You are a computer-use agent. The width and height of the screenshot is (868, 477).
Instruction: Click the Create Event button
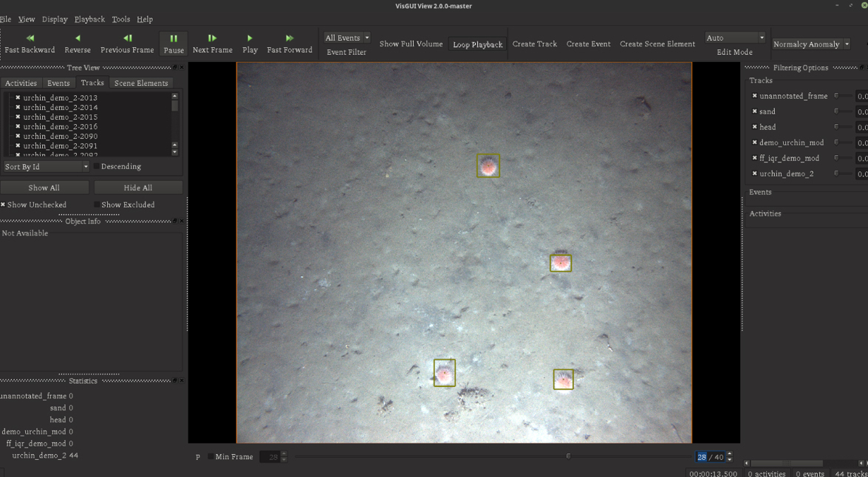589,44
